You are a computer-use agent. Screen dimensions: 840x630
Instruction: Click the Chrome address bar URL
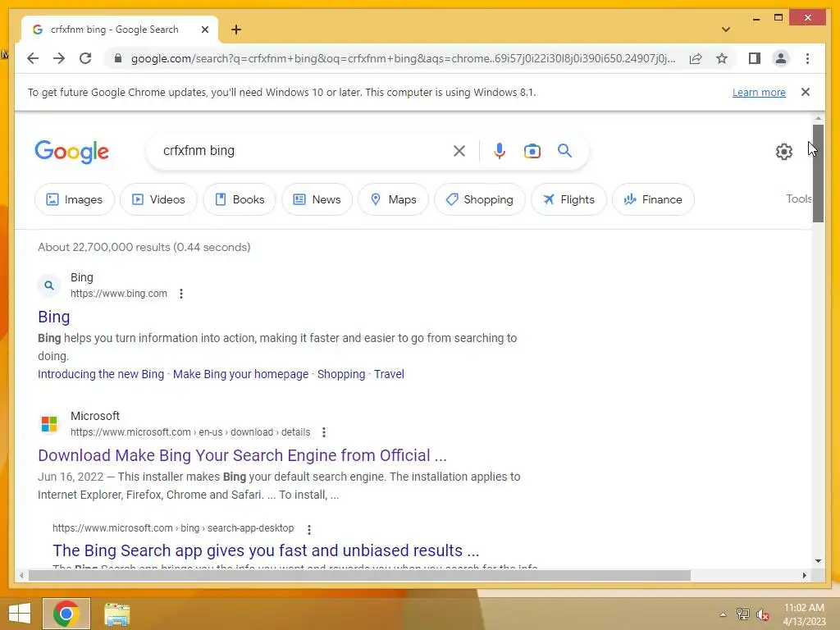403,58
